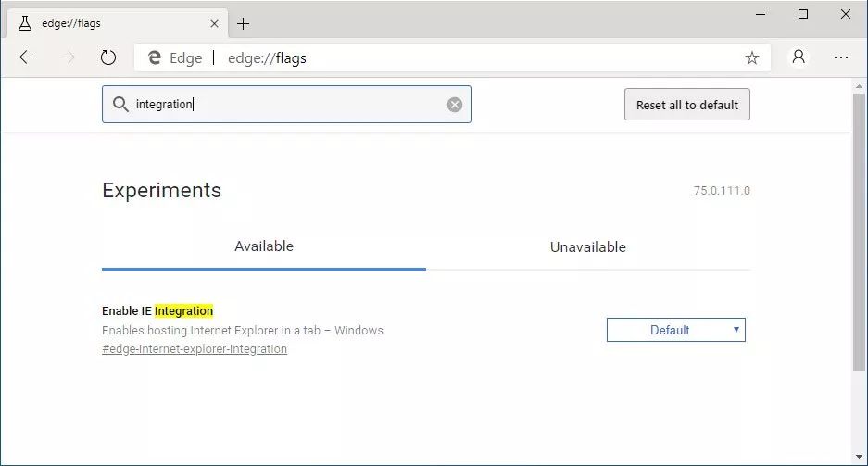Select the Available tab

(x=264, y=246)
